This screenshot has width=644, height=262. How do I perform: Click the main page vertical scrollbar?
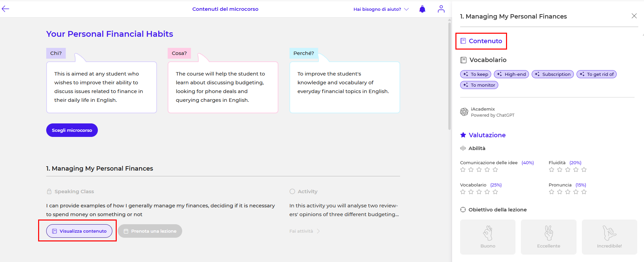pyautogui.click(x=449, y=74)
